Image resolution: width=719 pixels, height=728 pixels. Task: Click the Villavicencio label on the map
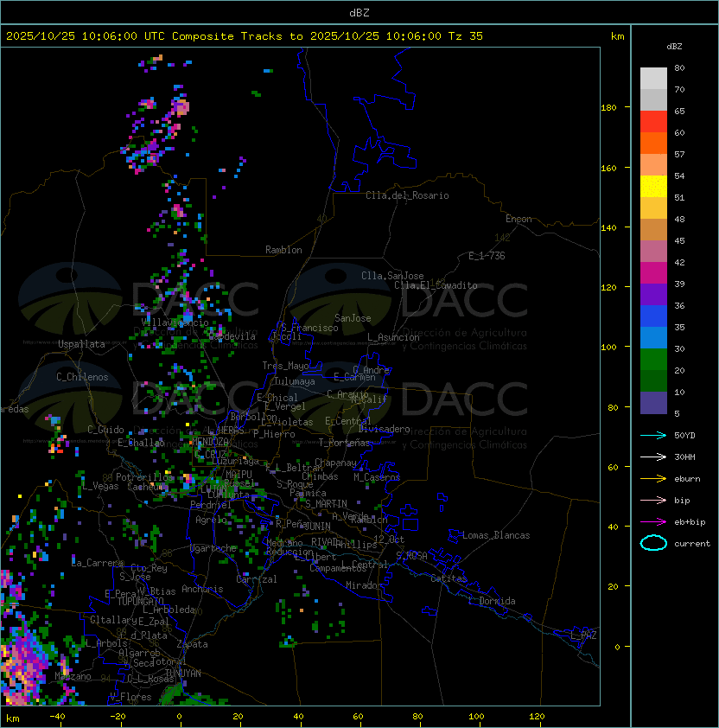(x=175, y=322)
